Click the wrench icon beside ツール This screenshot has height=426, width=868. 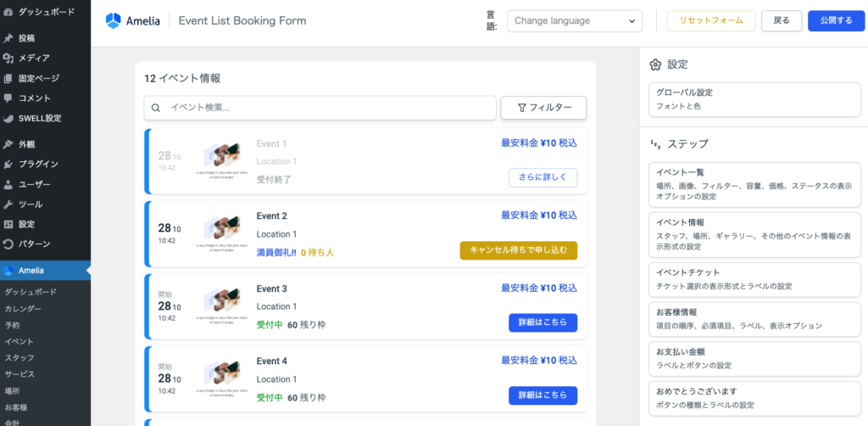coord(8,205)
